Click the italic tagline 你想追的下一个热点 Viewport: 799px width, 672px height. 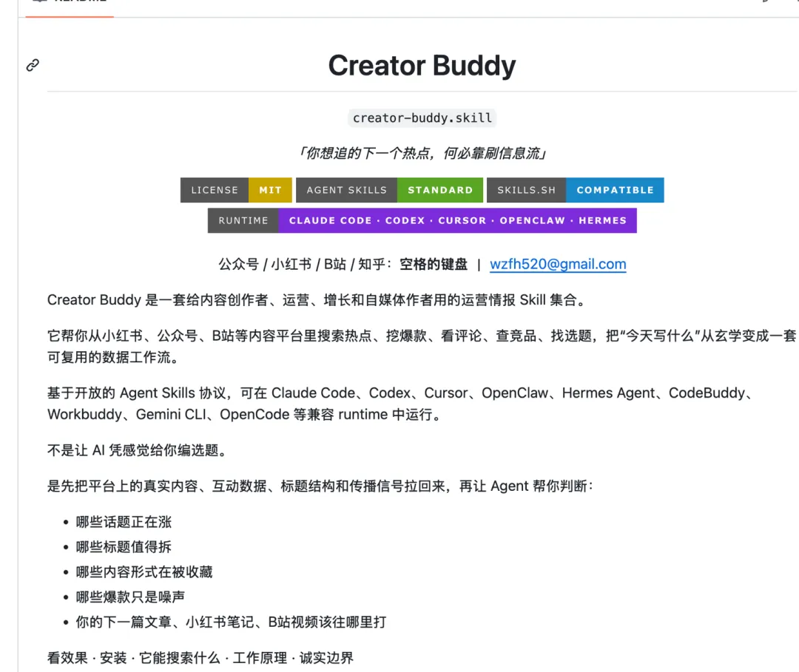422,153
